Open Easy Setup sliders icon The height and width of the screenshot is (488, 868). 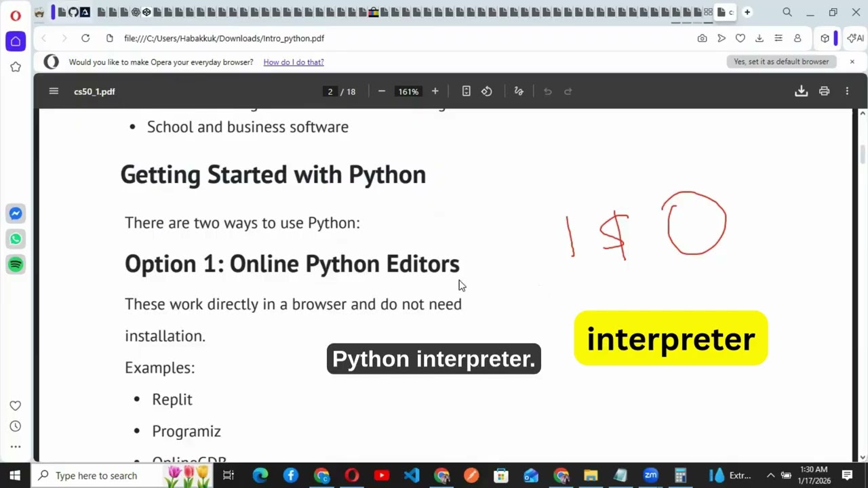[778, 39]
